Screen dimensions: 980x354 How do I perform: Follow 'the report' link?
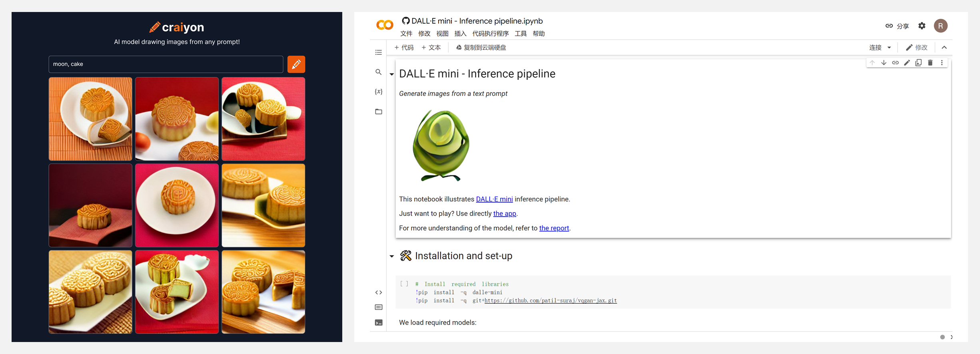(554, 228)
